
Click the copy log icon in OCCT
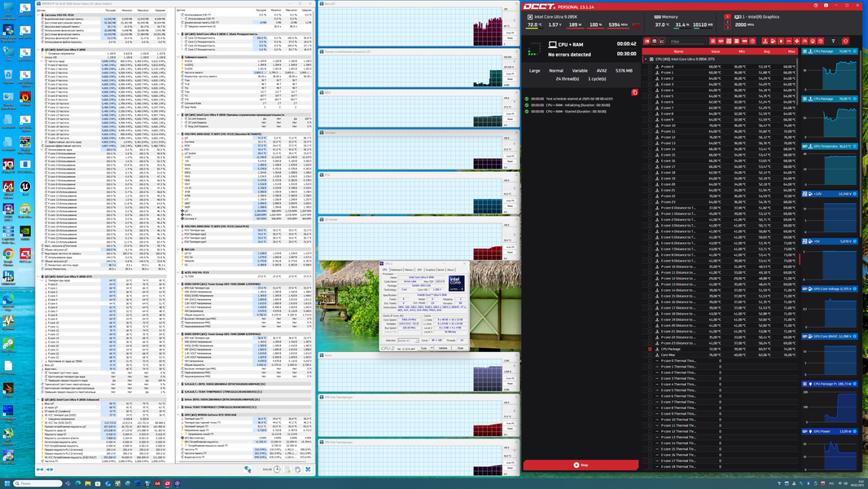pos(634,92)
